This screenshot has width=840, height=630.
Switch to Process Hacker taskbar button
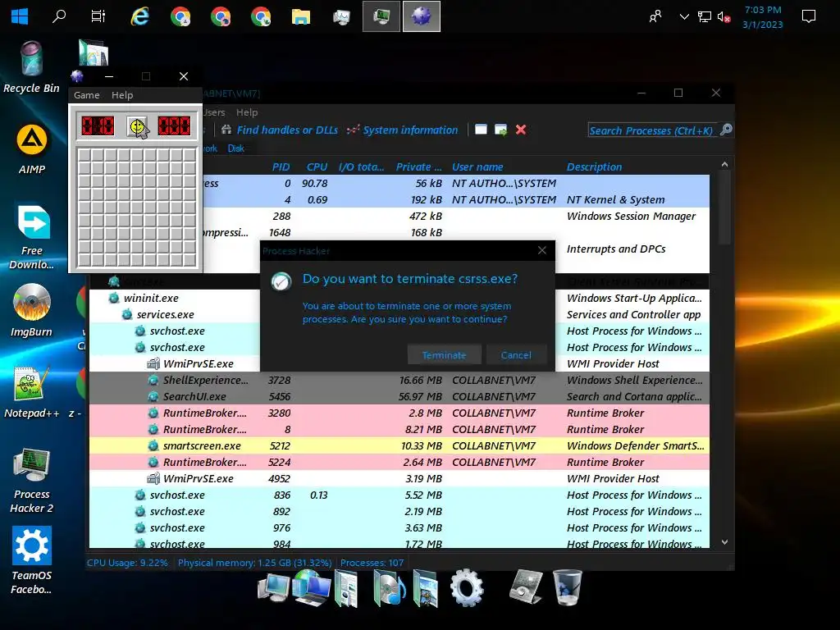pyautogui.click(x=381, y=16)
